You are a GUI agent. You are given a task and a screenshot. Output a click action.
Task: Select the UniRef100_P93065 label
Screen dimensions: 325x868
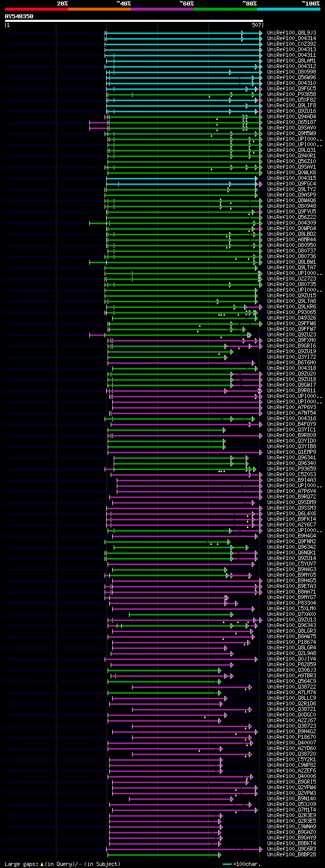[291, 312]
